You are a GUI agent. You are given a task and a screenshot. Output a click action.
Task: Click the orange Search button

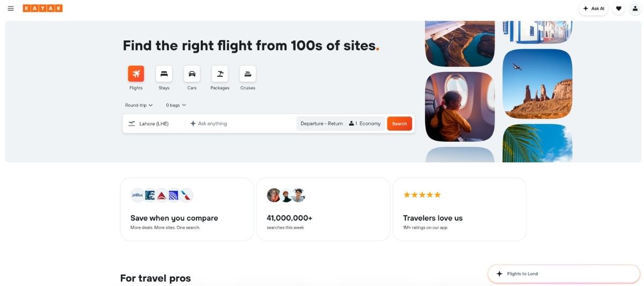[399, 124]
